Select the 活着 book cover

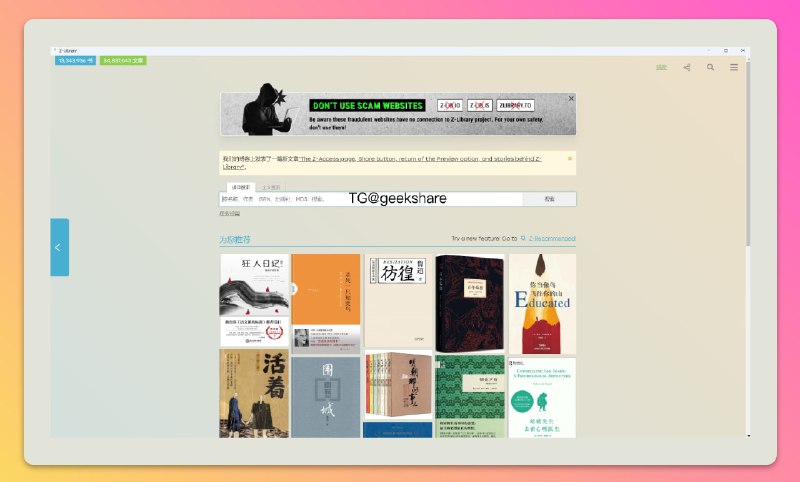pos(254,392)
